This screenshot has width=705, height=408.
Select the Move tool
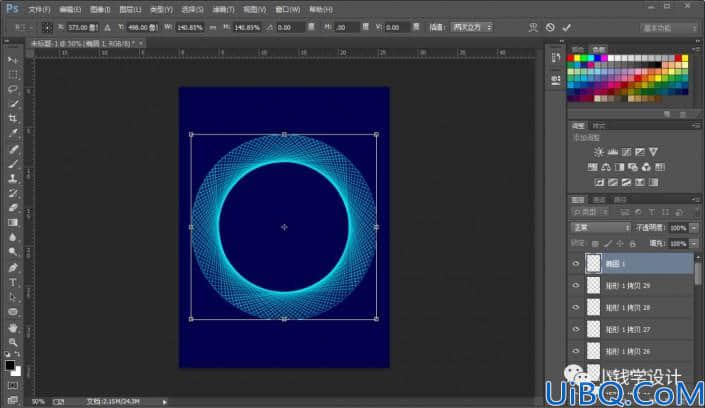pyautogui.click(x=13, y=60)
